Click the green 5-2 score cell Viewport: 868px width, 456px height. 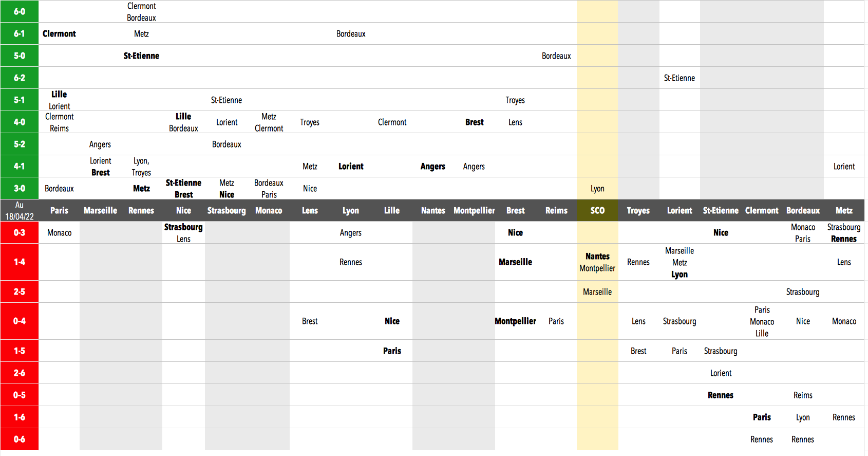[x=20, y=144]
